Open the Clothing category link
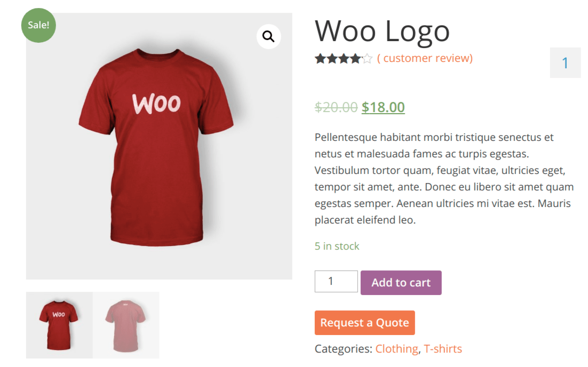The width and height of the screenshot is (588, 367). pyautogui.click(x=397, y=349)
